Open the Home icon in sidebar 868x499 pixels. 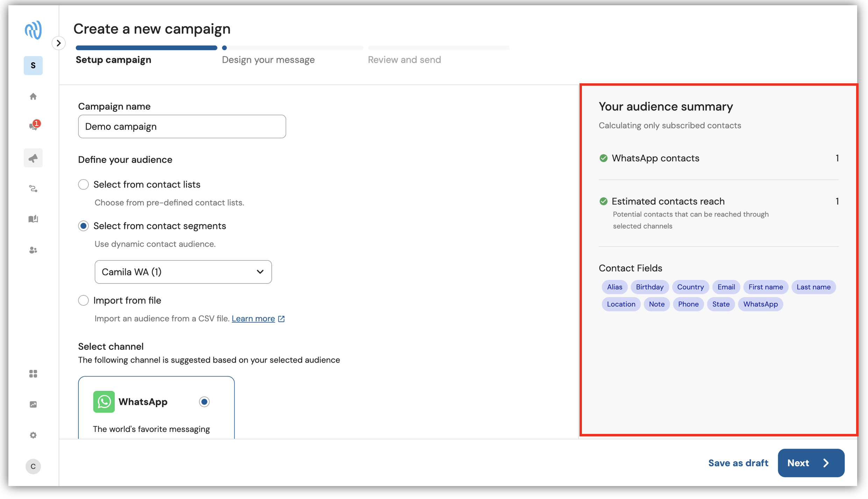(33, 96)
